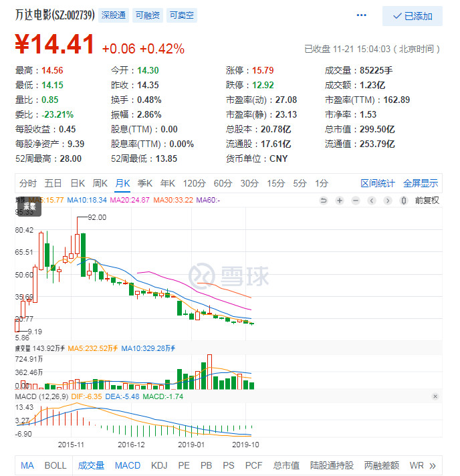Open the 区间统计 range statistics option
460x476 pixels.
click(x=378, y=183)
